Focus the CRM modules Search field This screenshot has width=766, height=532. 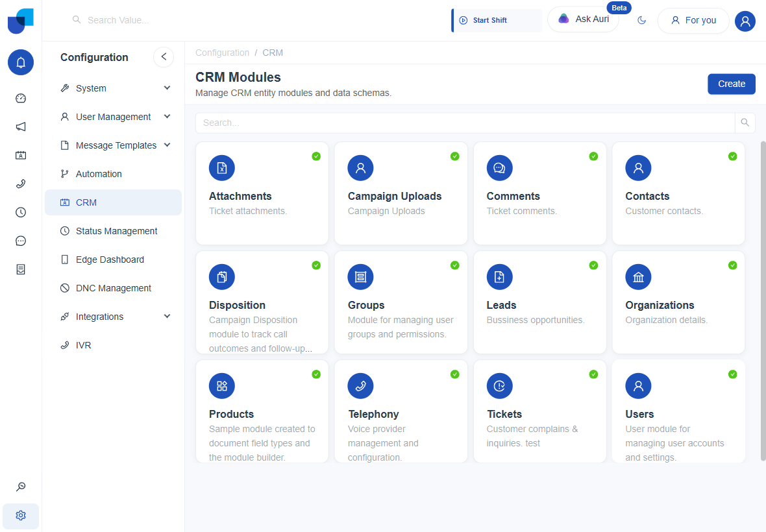pos(465,123)
